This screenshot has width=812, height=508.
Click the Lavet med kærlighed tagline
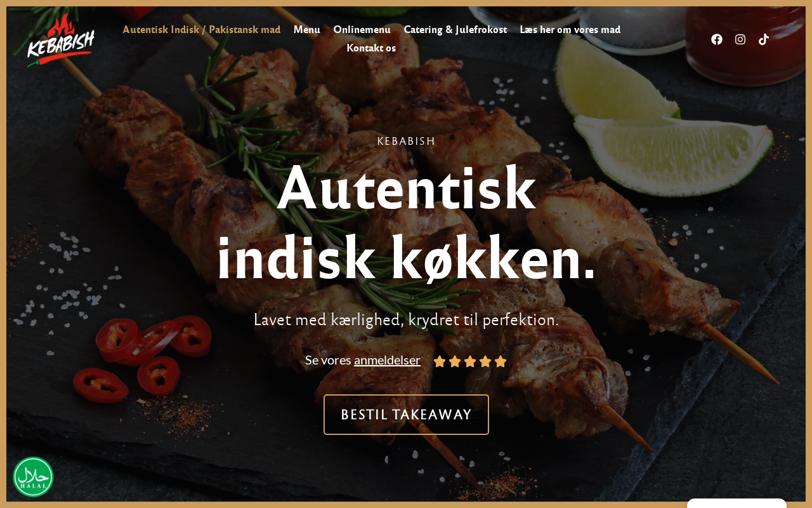pyautogui.click(x=406, y=319)
